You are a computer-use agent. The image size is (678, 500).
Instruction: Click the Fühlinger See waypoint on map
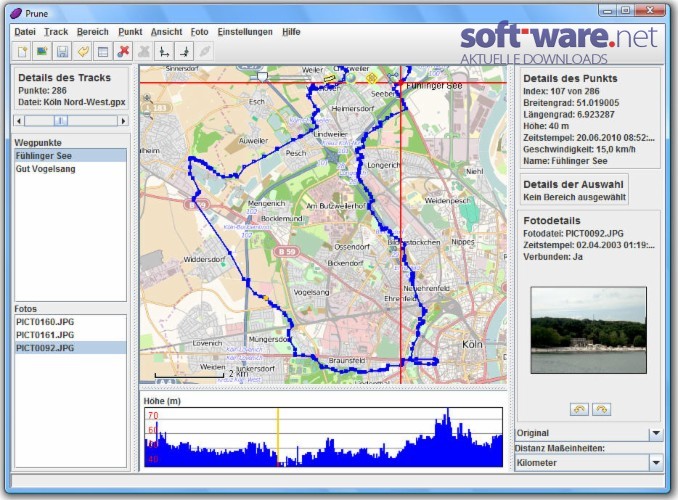pos(401,82)
